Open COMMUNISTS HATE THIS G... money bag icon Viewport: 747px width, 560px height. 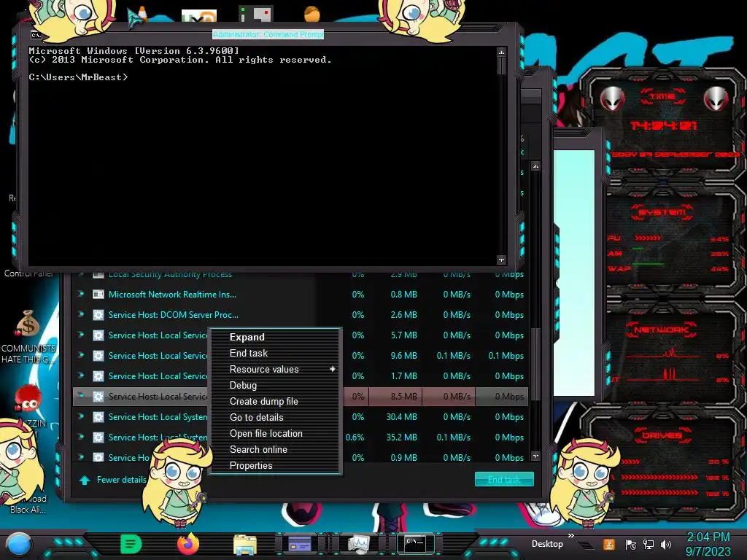(28, 324)
